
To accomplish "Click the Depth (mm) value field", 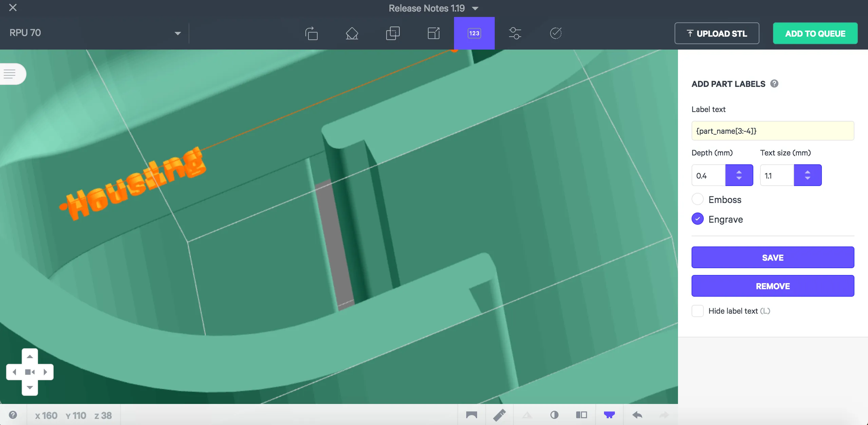I will pyautogui.click(x=709, y=175).
